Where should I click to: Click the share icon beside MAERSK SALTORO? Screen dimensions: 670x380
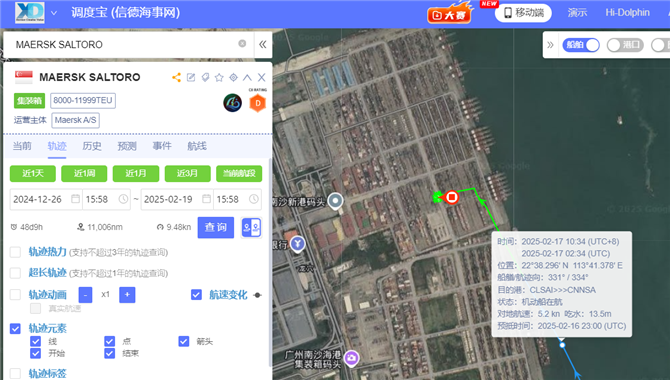click(x=176, y=77)
